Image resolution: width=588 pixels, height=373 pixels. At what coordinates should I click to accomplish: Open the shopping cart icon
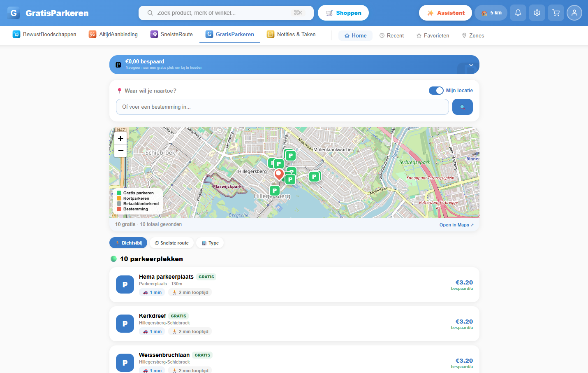[x=556, y=13]
